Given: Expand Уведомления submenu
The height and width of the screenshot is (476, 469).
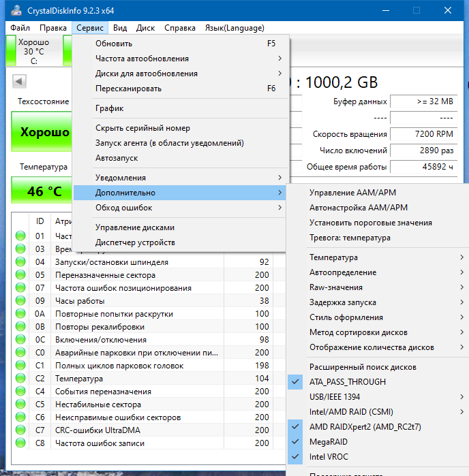Looking at the screenshot, I should click(x=179, y=178).
